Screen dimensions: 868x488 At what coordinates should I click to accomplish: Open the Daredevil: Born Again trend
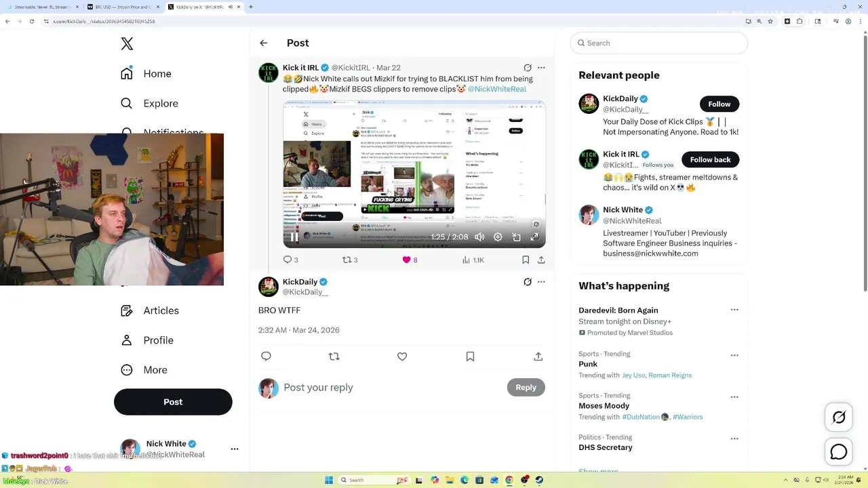(x=618, y=310)
